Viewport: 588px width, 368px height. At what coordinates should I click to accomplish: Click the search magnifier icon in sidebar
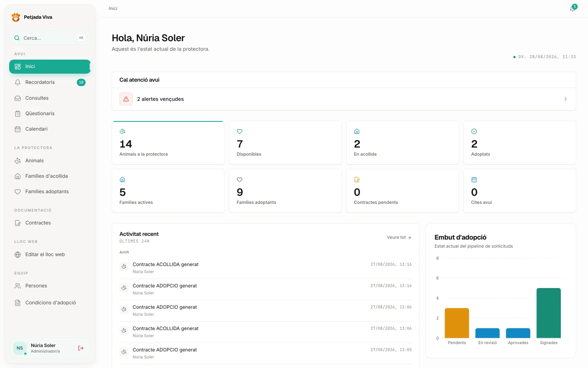pos(17,38)
